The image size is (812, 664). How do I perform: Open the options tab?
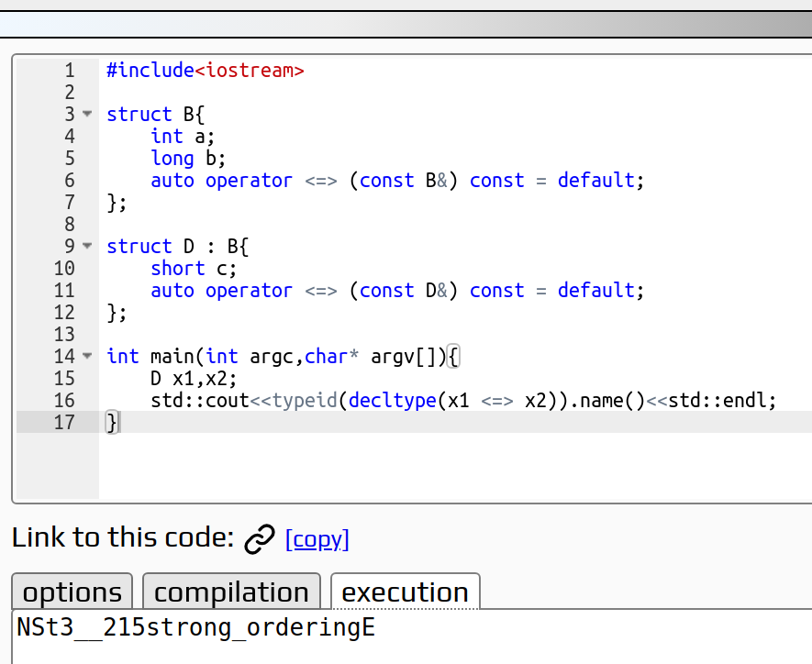pos(72,592)
